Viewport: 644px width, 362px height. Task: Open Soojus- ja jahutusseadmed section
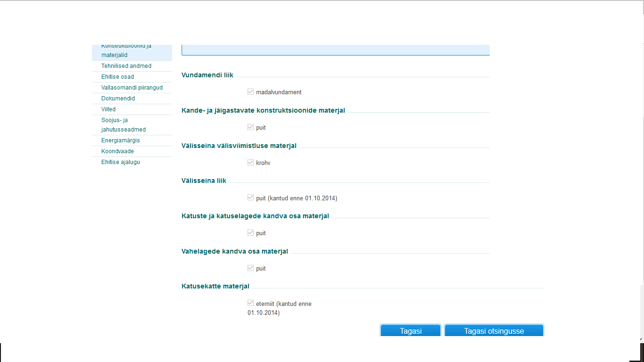(124, 125)
